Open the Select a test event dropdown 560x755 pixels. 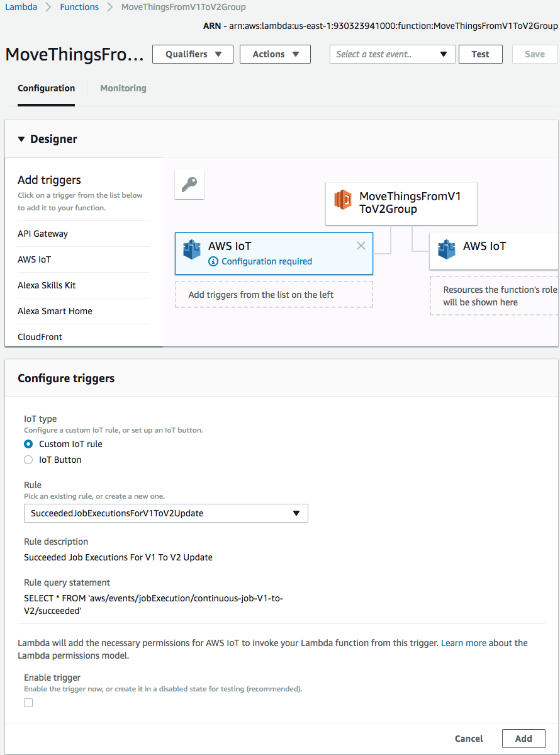392,54
